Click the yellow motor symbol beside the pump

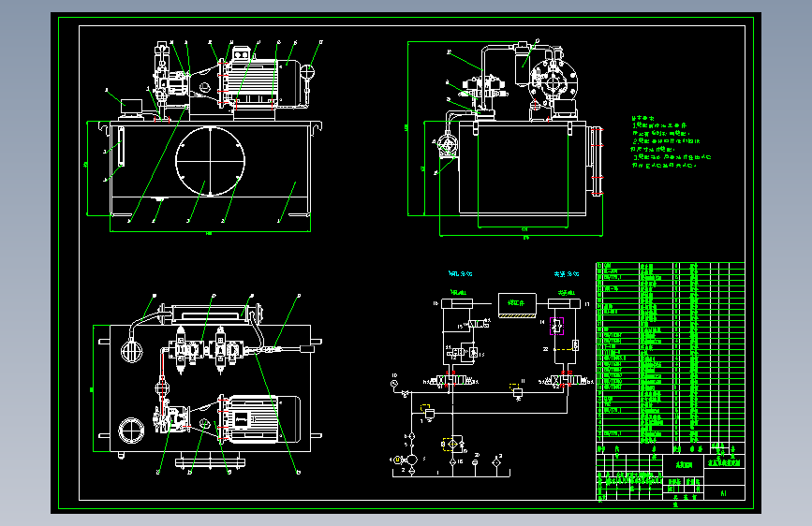pyautogui.click(x=398, y=460)
